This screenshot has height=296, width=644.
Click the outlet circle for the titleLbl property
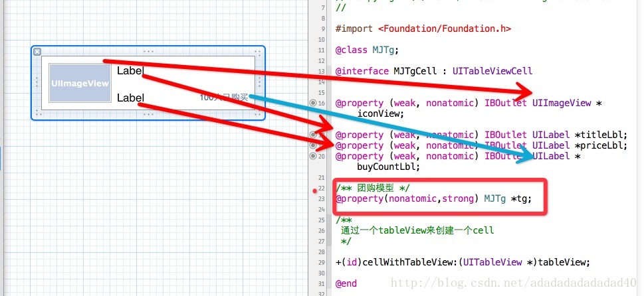[x=313, y=135]
